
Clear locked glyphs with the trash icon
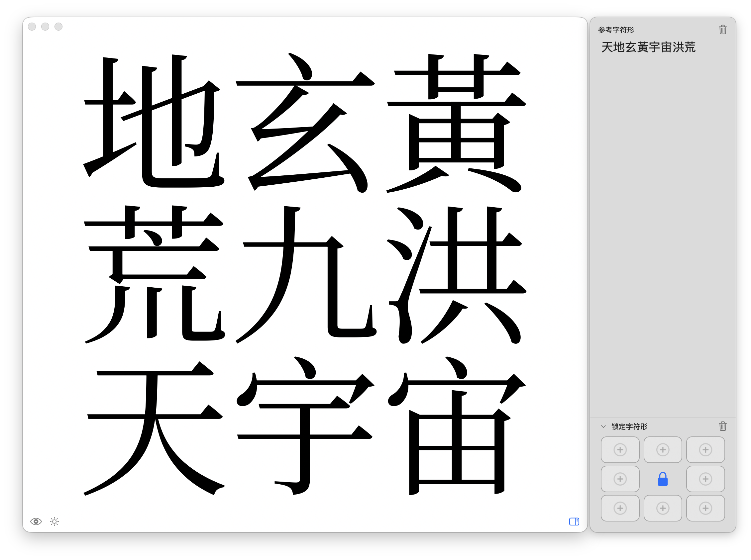point(722,426)
